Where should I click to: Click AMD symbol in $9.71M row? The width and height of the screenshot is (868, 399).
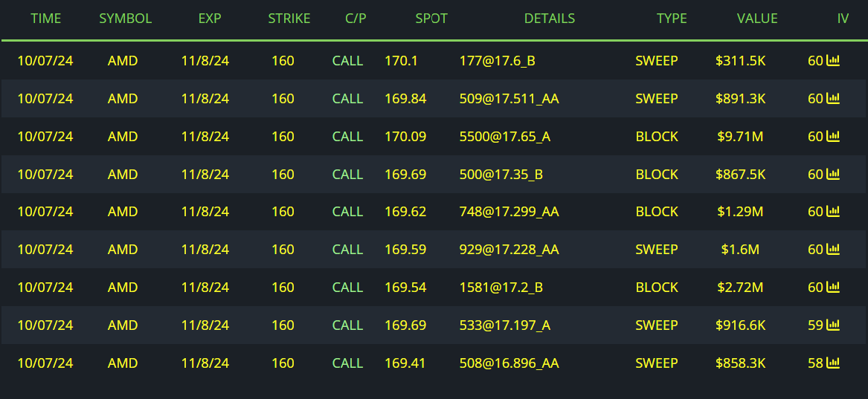click(x=122, y=136)
